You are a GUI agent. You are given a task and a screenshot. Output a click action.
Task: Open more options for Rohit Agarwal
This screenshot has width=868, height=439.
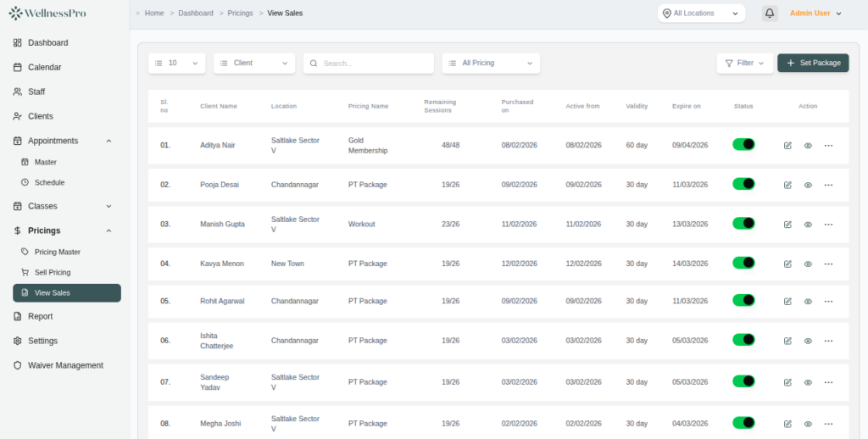[x=828, y=302]
